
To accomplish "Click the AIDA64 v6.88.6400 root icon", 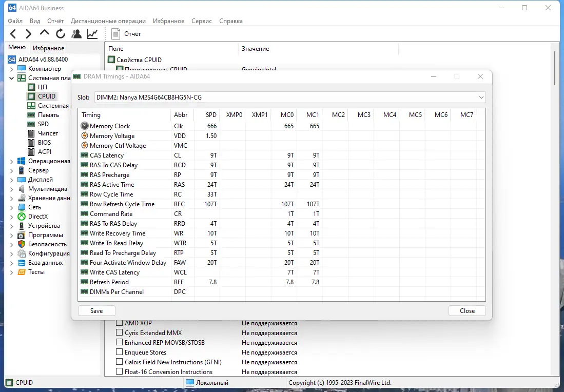I will pos(12,60).
